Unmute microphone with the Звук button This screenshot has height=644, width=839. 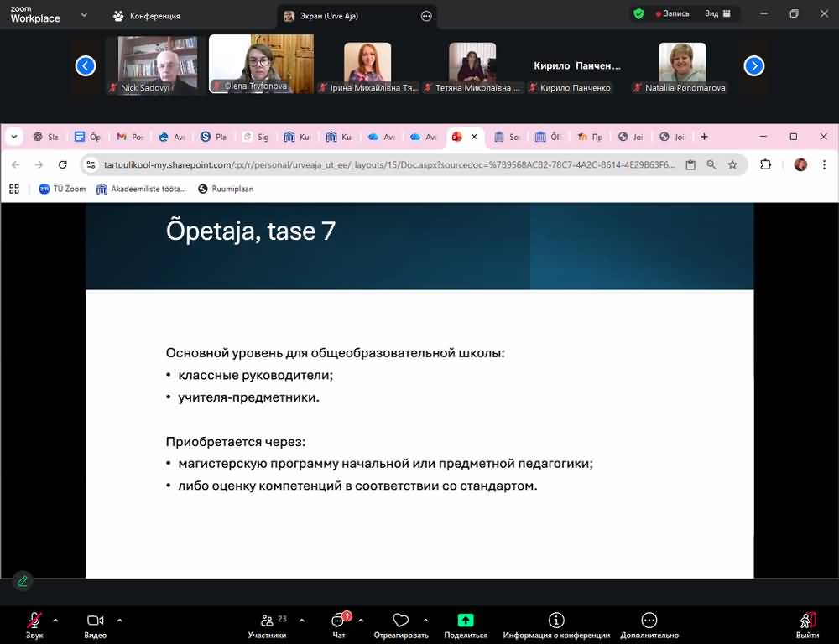click(x=34, y=621)
